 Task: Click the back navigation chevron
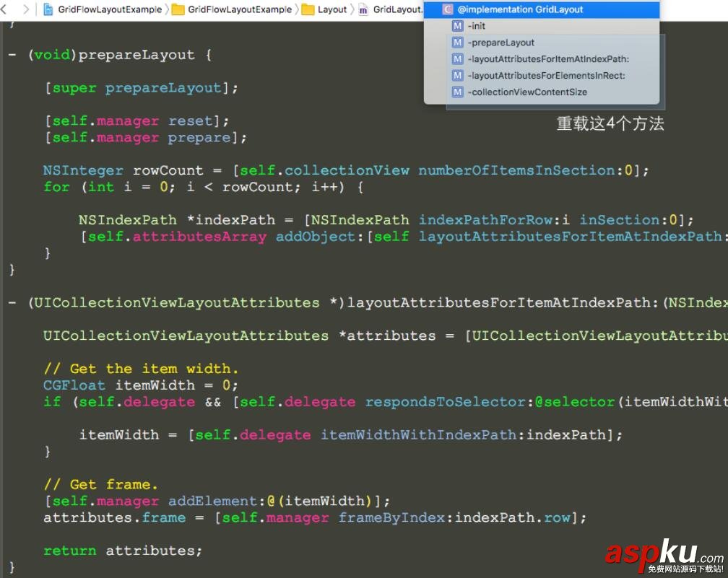click(x=6, y=9)
